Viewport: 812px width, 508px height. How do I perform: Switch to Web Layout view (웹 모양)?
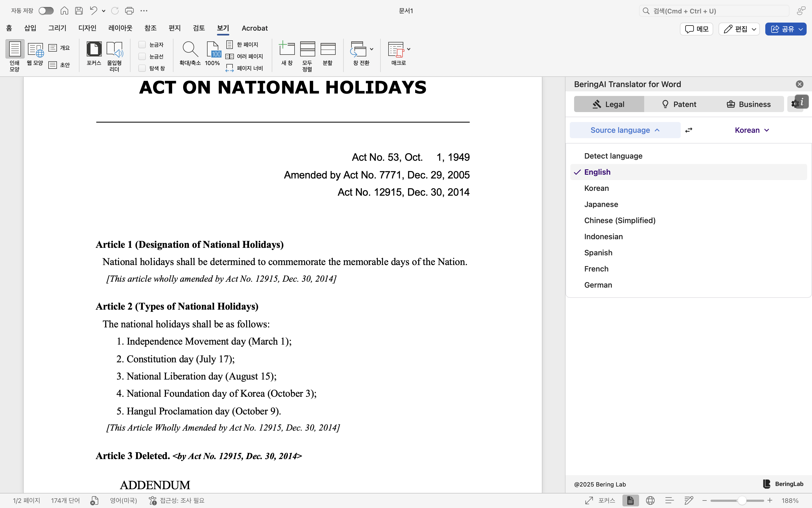click(x=35, y=54)
